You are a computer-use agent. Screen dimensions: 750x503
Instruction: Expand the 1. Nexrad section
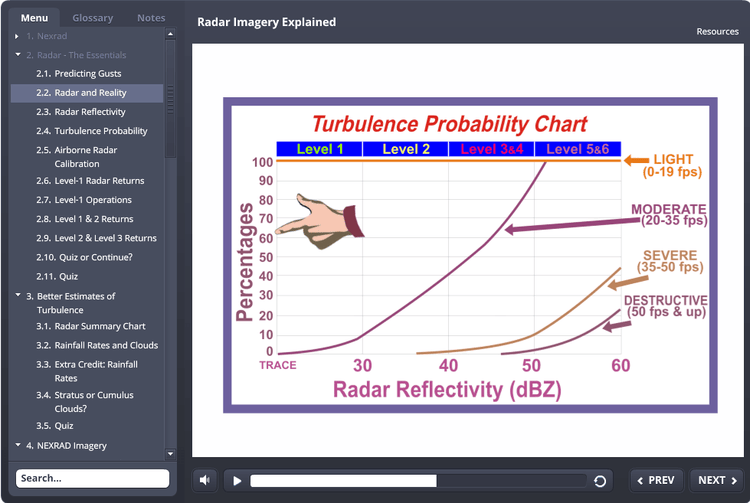[18, 36]
